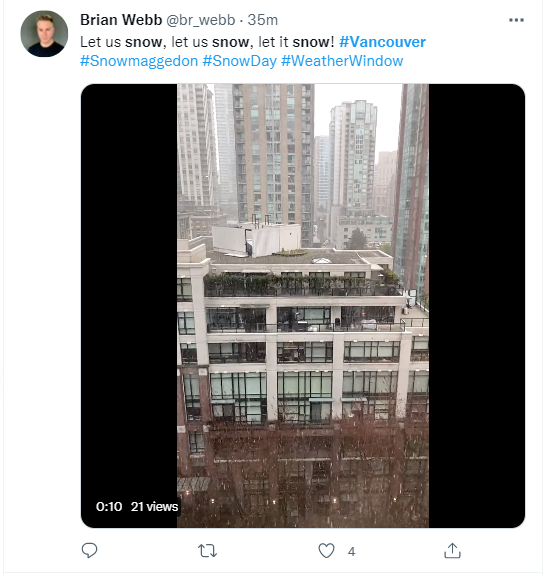
Task: Visit the #WeatherWindow hashtag
Action: tap(342, 61)
